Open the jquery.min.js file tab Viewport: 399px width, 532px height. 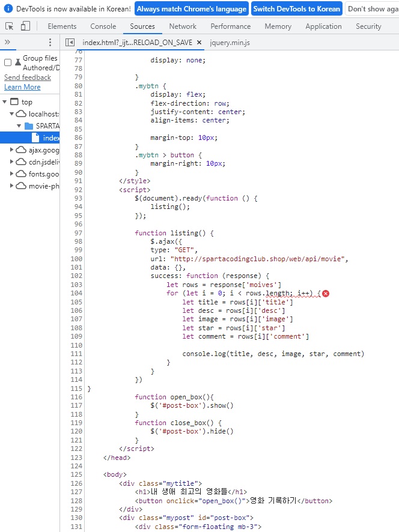230,43
